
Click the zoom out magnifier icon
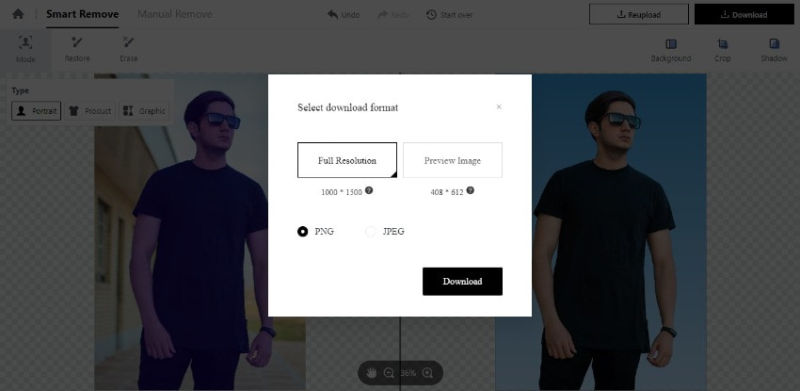(x=389, y=373)
